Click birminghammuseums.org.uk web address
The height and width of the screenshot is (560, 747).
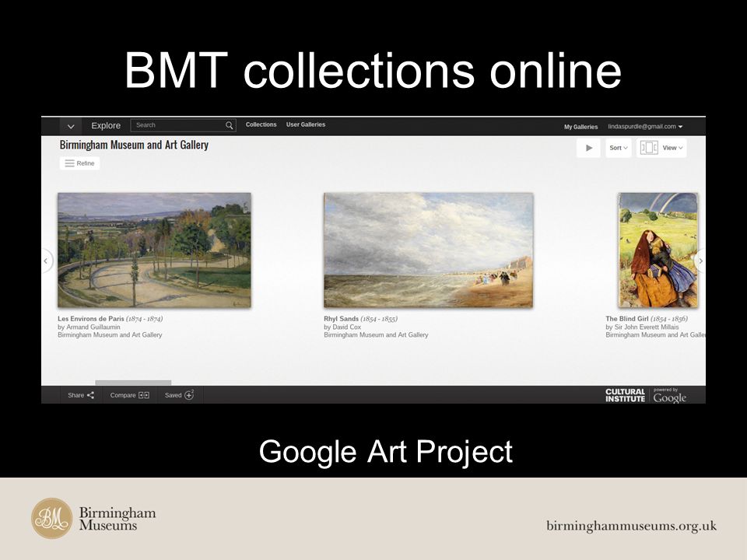tap(631, 526)
